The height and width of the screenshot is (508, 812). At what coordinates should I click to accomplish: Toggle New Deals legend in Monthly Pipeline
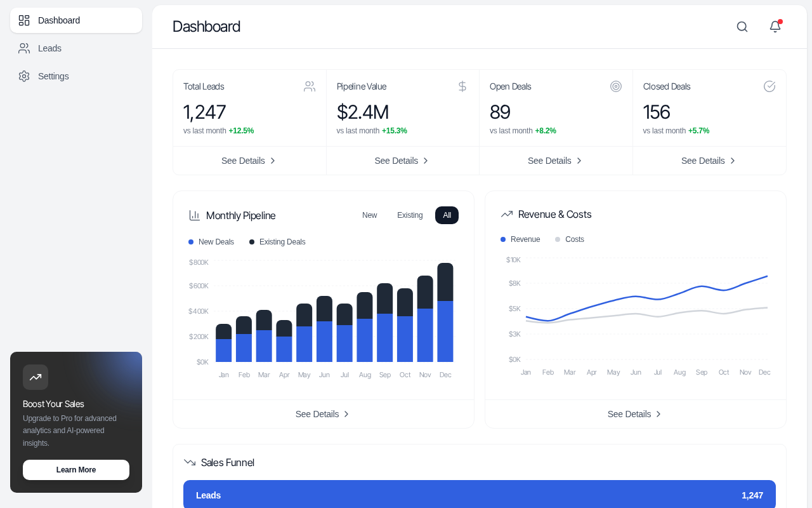click(211, 242)
